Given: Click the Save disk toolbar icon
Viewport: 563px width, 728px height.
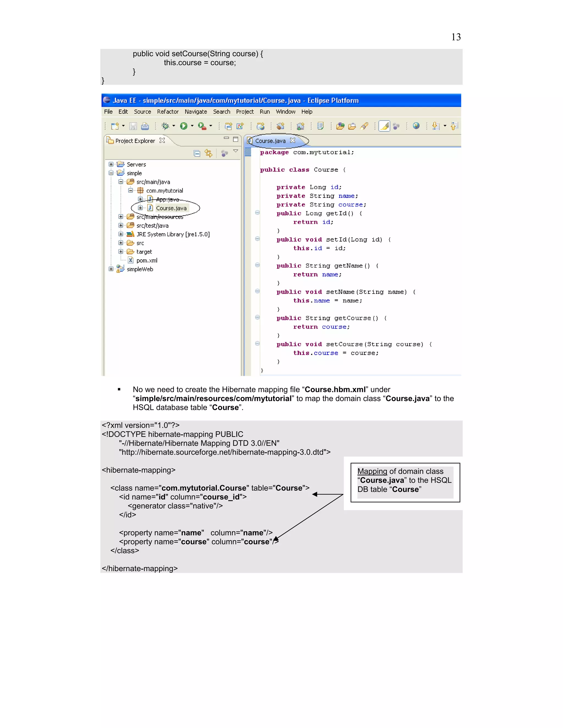Looking at the screenshot, I should [x=133, y=126].
